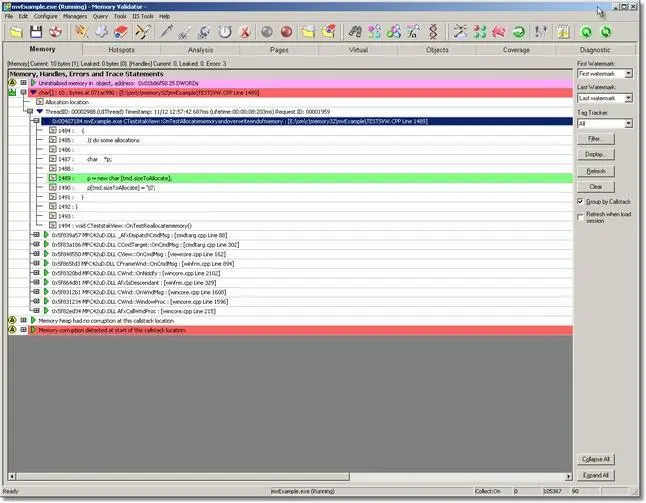646x503 pixels.
Task: Click the Refresh button in side panel
Action: 596,171
